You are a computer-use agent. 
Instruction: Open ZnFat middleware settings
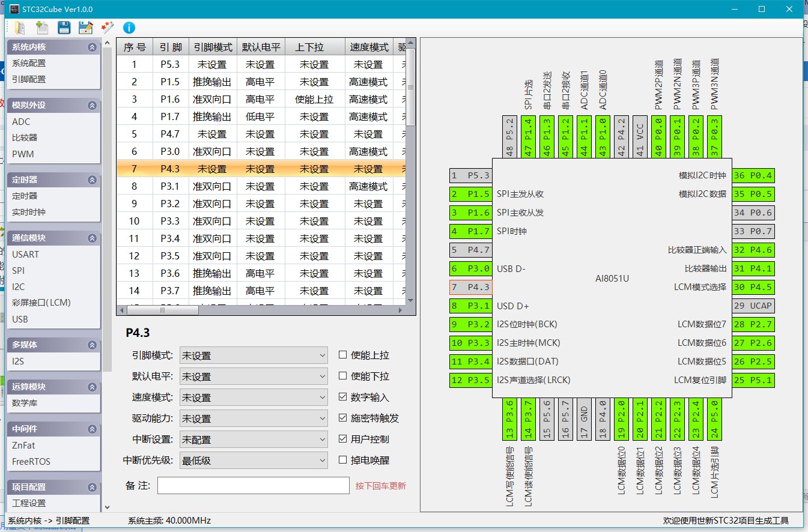[x=23, y=445]
